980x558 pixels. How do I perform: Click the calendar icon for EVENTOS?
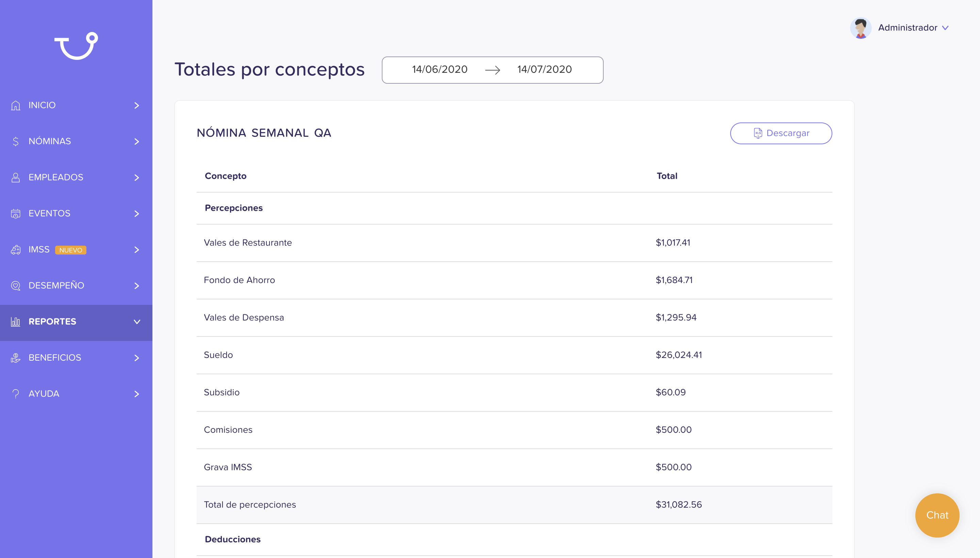[x=15, y=213]
